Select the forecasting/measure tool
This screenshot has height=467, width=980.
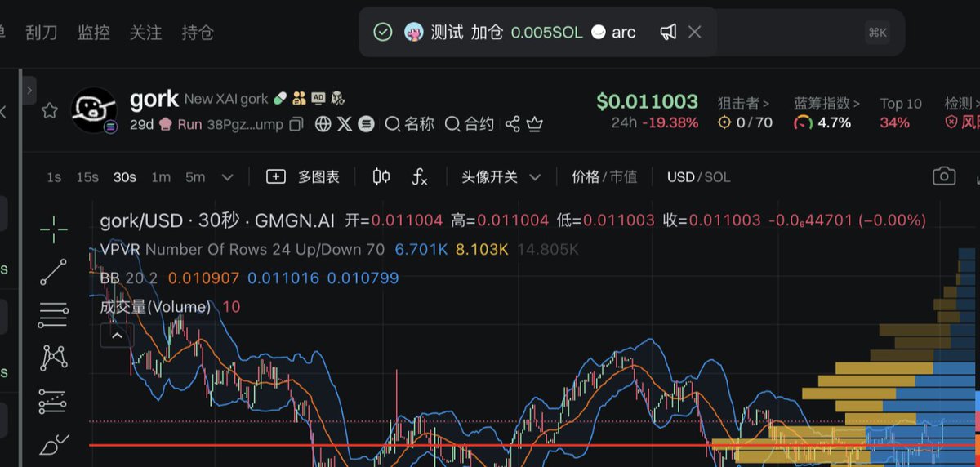coord(54,401)
